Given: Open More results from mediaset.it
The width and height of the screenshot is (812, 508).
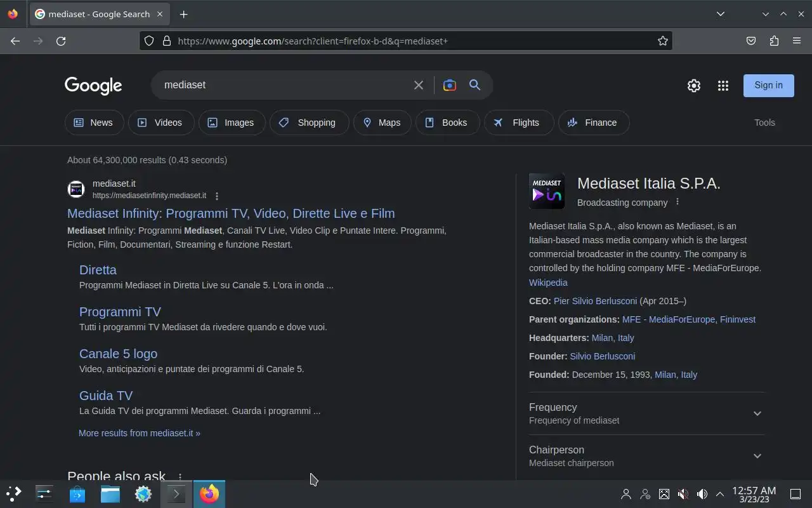Looking at the screenshot, I should (140, 433).
